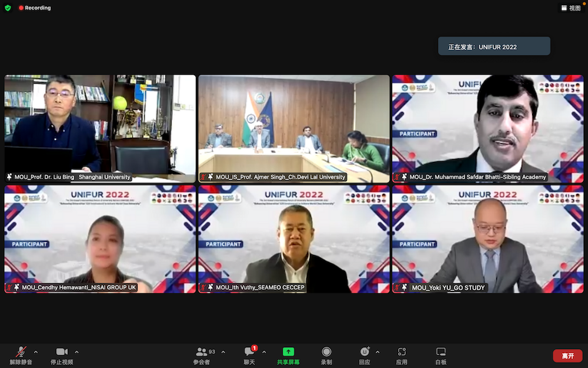Click the pin icon on Yoki YU's label
The width and height of the screenshot is (588, 368).
pos(405,287)
